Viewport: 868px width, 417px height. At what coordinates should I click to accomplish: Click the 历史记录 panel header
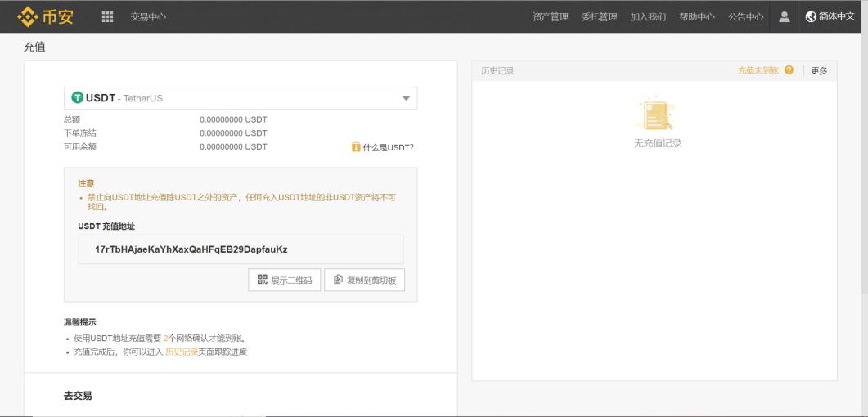coord(497,71)
